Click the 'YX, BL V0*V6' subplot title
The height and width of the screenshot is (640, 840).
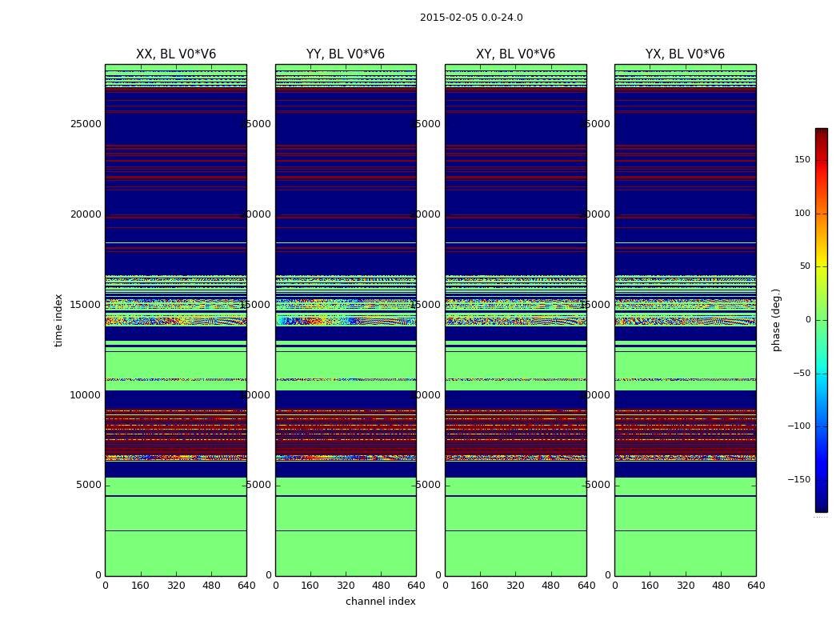(685, 54)
